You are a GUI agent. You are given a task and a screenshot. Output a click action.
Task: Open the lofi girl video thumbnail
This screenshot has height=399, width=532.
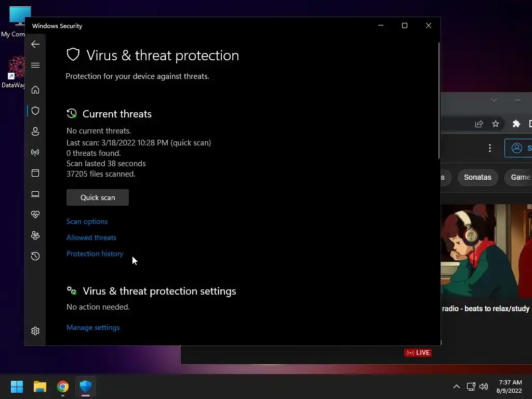click(x=486, y=250)
